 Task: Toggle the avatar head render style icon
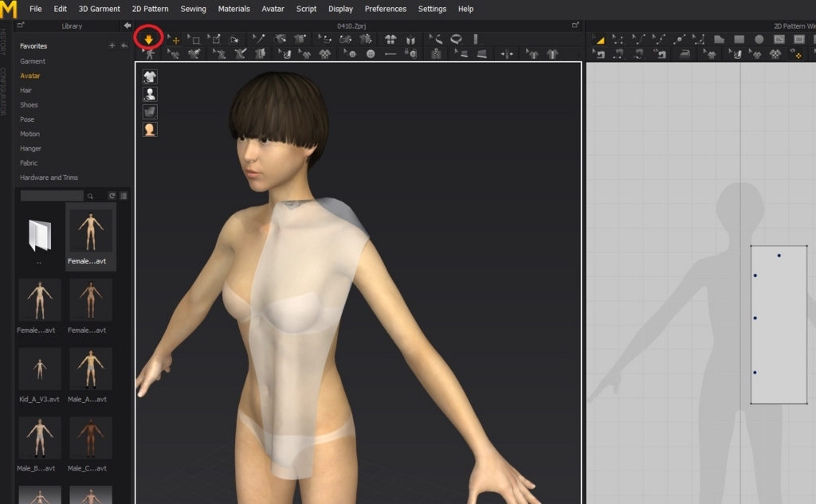tap(150, 130)
